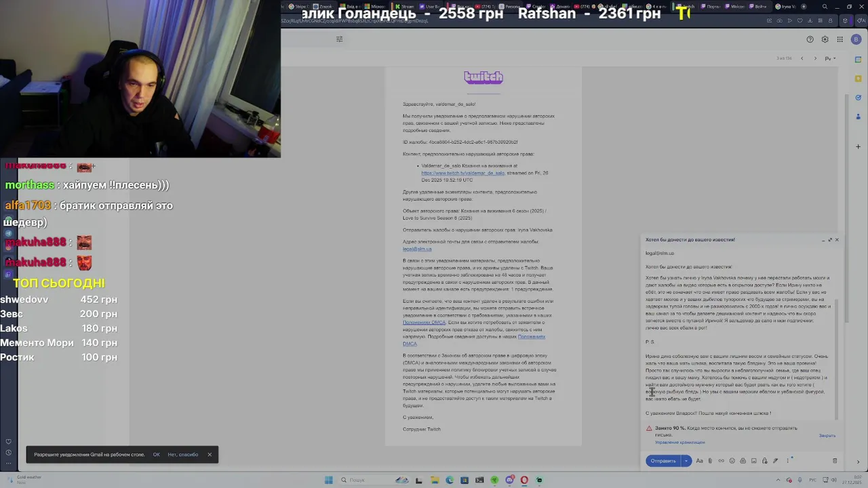Open first Положениях DMCA link
This screenshot has width=868, height=488.
tap(424, 323)
